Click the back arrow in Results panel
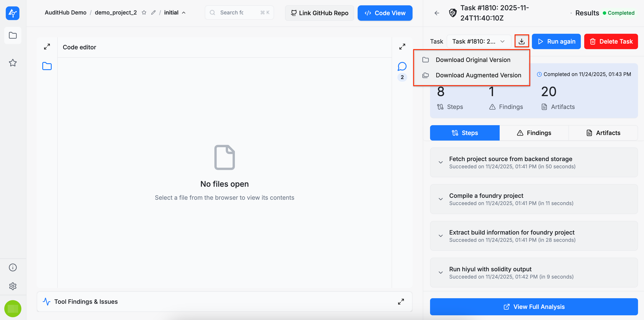The image size is (644, 320). point(437,13)
